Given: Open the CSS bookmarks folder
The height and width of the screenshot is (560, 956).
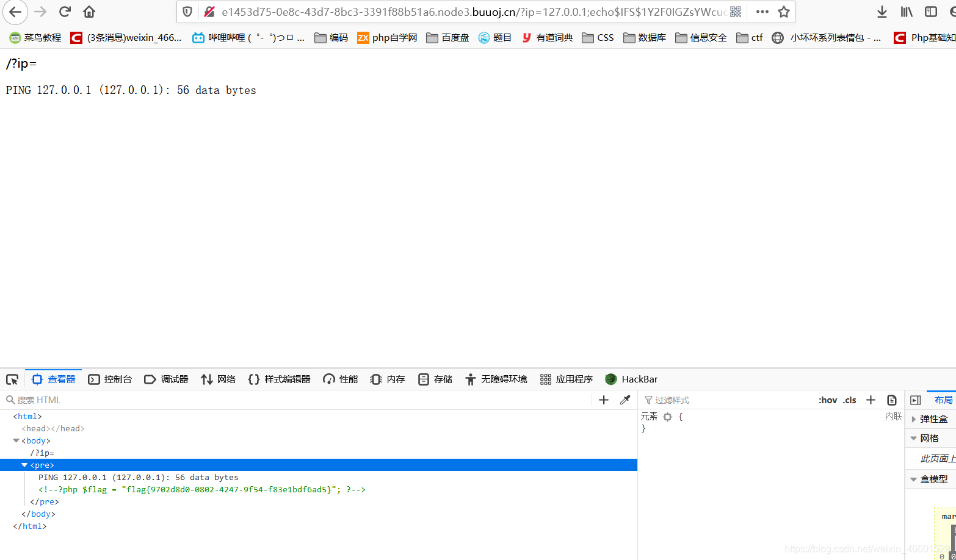Looking at the screenshot, I should coord(598,38).
